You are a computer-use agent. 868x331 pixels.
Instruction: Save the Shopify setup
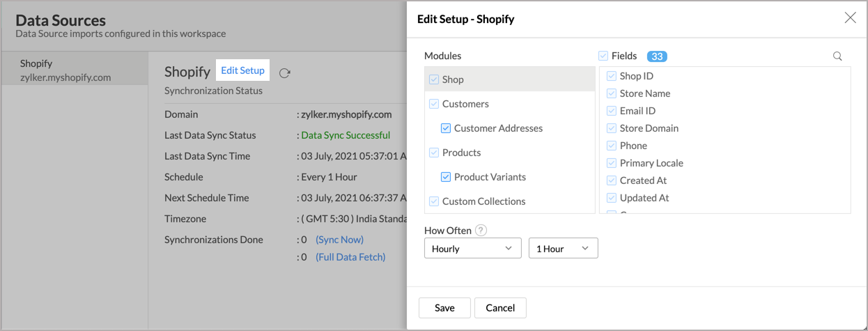[444, 308]
